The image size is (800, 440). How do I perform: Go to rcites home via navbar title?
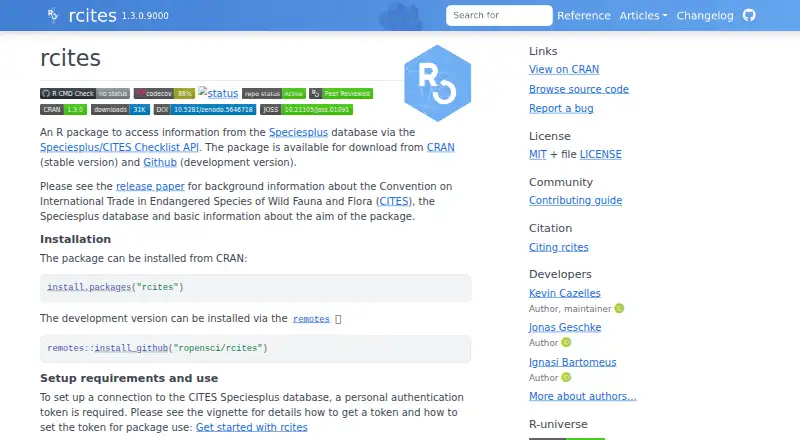coord(92,15)
